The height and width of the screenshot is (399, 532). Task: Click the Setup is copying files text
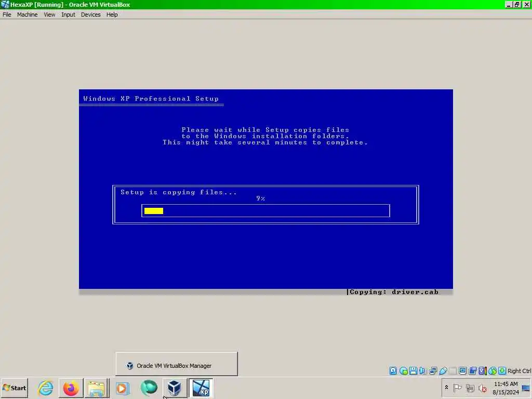(179, 192)
